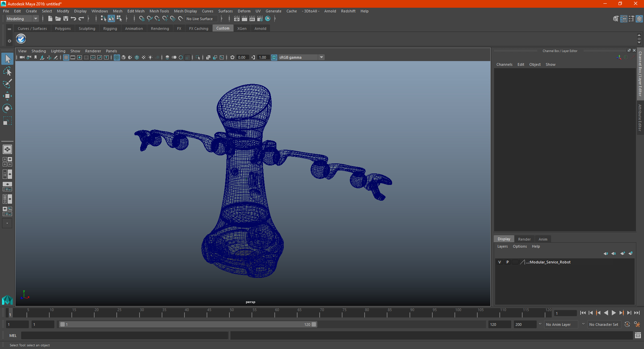The width and height of the screenshot is (644, 349).
Task: Switch to the Polygons shelf tab
Action: pyautogui.click(x=63, y=29)
